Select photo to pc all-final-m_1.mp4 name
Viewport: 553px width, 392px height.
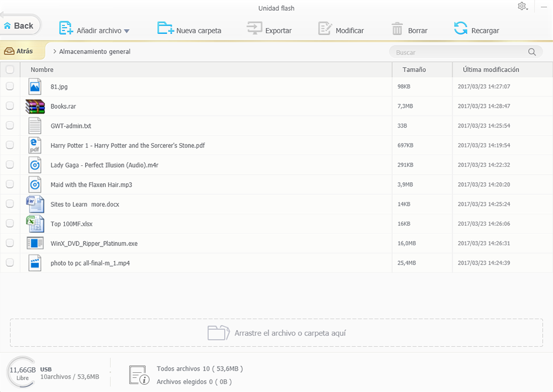pyautogui.click(x=90, y=263)
